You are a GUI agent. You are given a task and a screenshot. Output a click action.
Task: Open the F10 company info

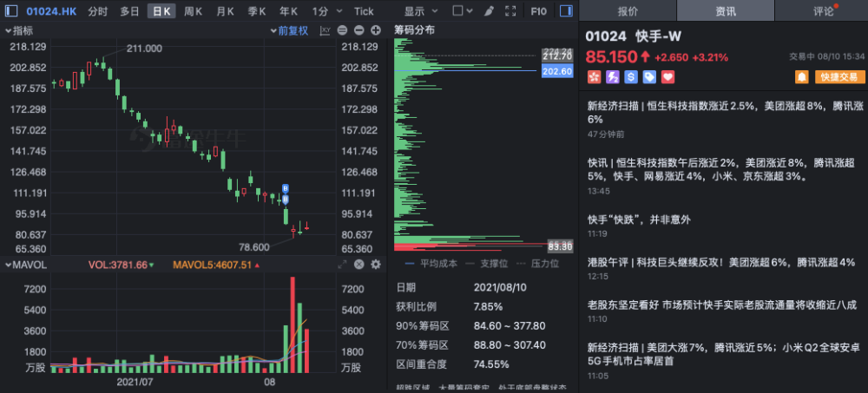pos(539,11)
